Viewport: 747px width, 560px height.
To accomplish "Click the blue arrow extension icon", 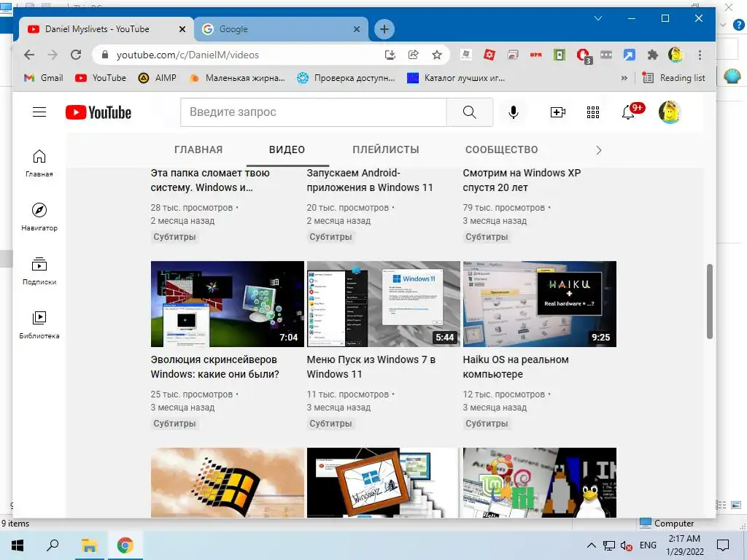I will pos(629,55).
